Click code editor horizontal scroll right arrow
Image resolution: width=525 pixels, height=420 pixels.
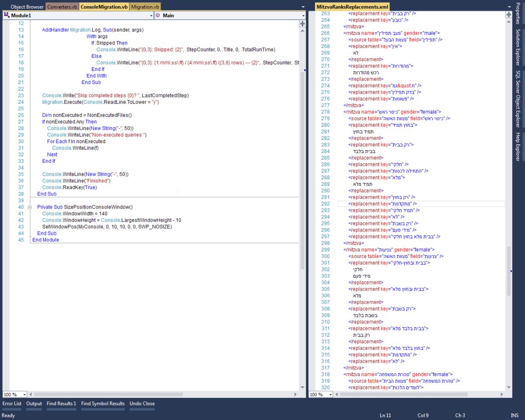click(295, 394)
